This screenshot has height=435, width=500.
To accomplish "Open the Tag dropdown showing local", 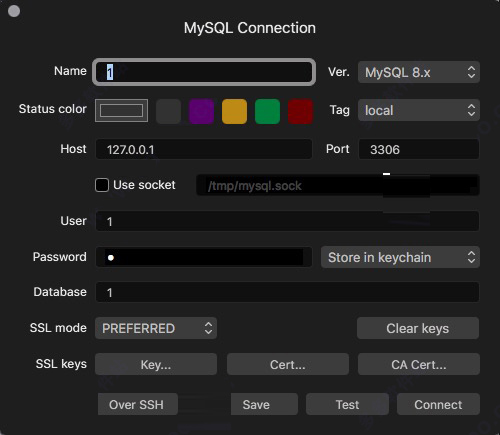I will pos(419,110).
